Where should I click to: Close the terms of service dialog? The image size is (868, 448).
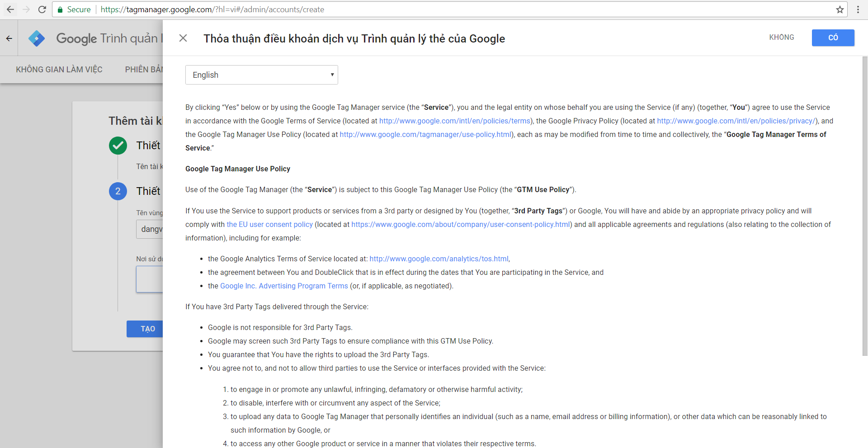[x=183, y=38]
